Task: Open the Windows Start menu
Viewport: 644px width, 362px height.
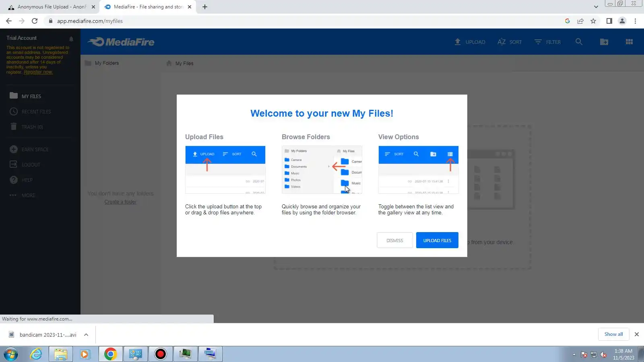Action: click(11, 354)
